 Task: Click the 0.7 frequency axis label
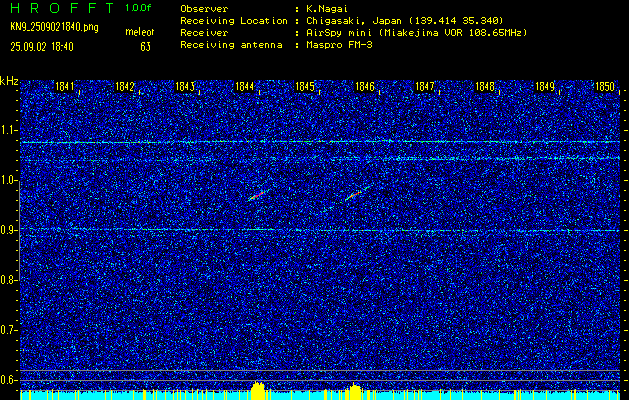pyautogui.click(x=8, y=330)
